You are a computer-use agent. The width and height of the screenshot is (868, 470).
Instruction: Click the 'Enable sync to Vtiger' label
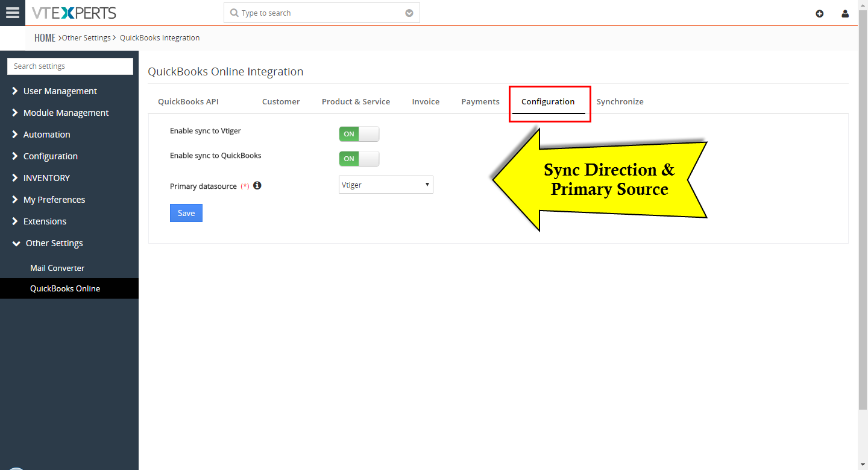pos(206,131)
